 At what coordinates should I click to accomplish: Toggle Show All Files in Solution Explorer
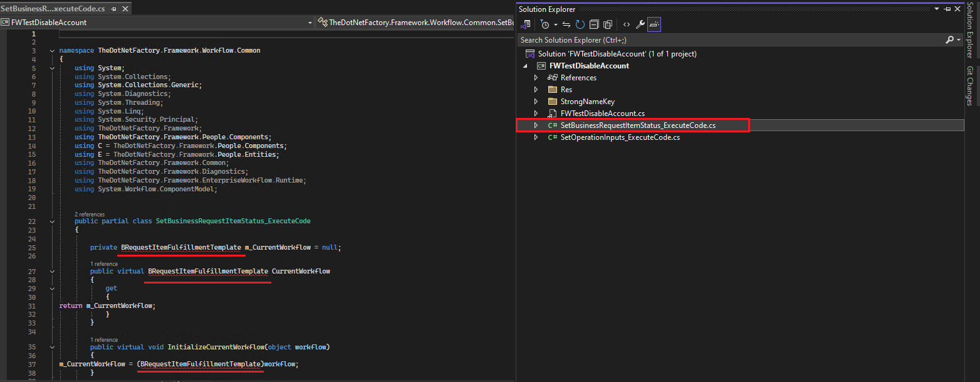[608, 24]
